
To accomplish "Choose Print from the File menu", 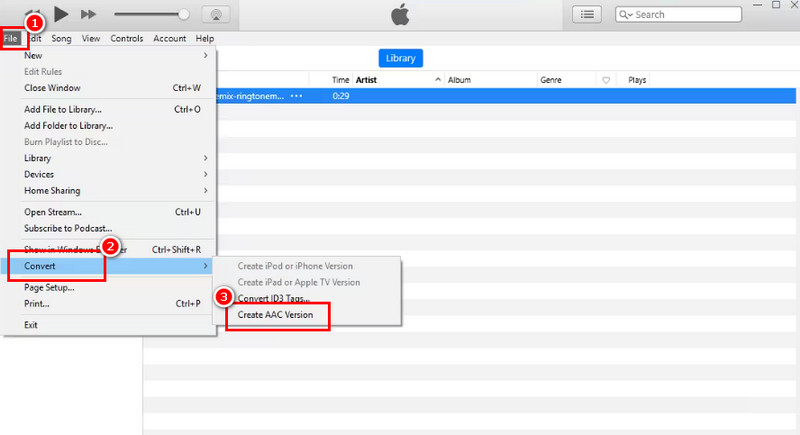I will tap(108, 304).
